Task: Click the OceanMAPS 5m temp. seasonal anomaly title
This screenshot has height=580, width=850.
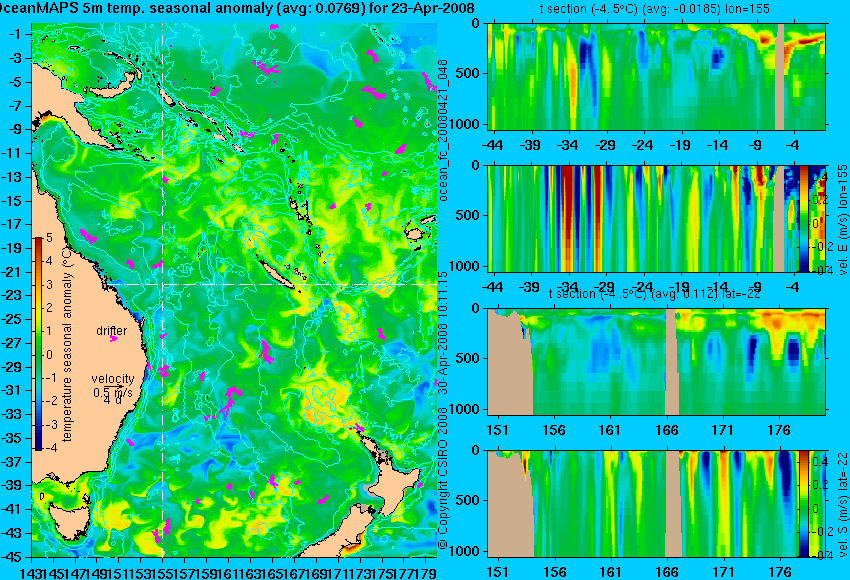Action: coord(237,8)
